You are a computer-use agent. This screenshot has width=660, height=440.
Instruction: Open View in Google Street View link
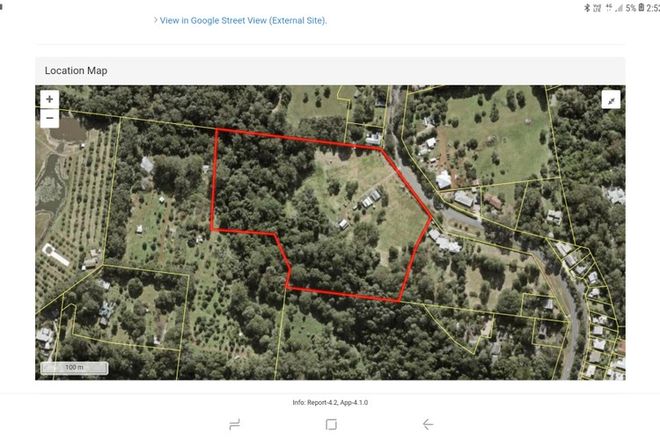[243, 21]
